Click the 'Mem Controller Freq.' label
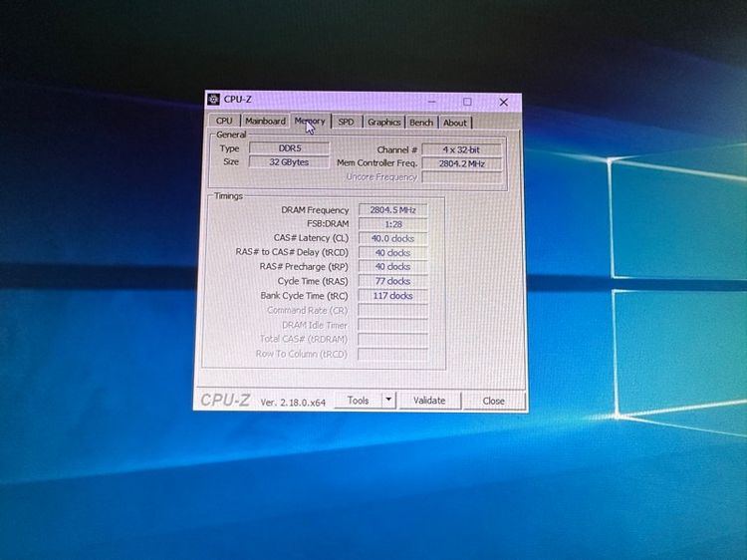 [x=376, y=163]
